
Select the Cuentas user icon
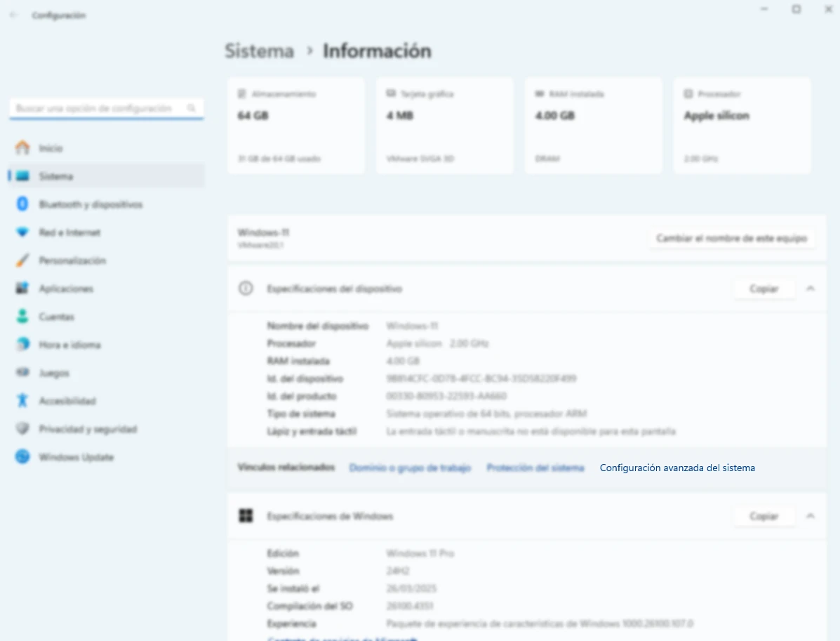[23, 317]
